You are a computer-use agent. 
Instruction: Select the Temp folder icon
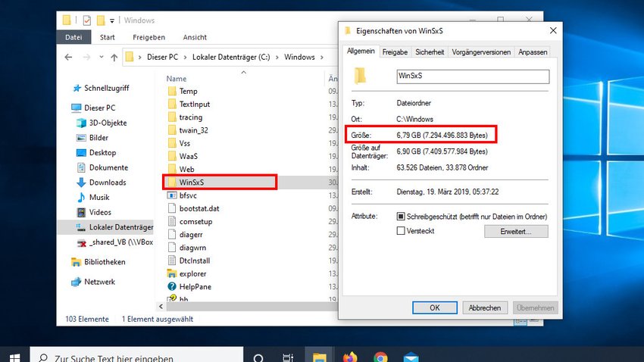(x=172, y=91)
